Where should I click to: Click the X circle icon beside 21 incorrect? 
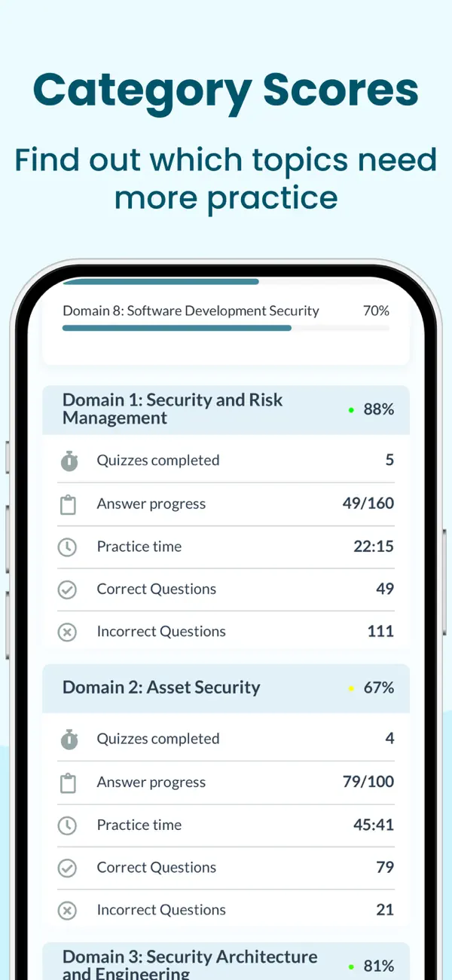(x=68, y=910)
